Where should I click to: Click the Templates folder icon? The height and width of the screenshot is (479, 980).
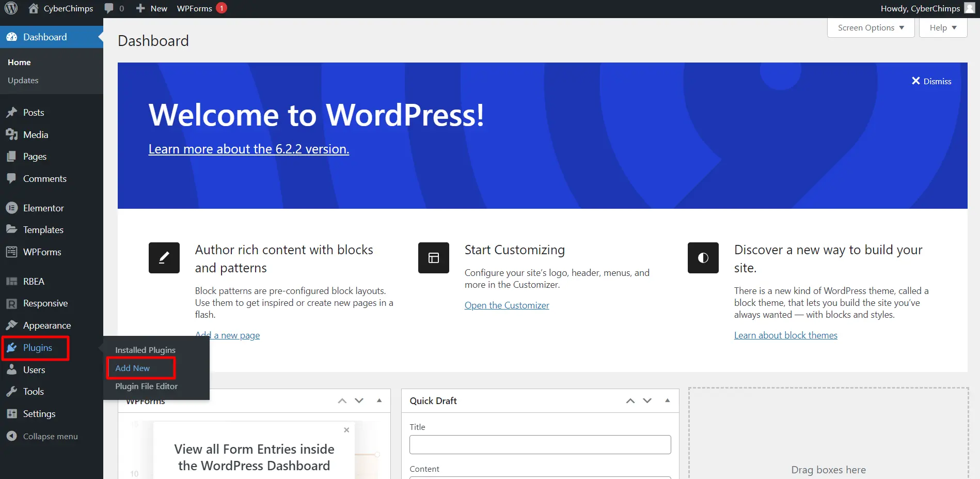[12, 229]
